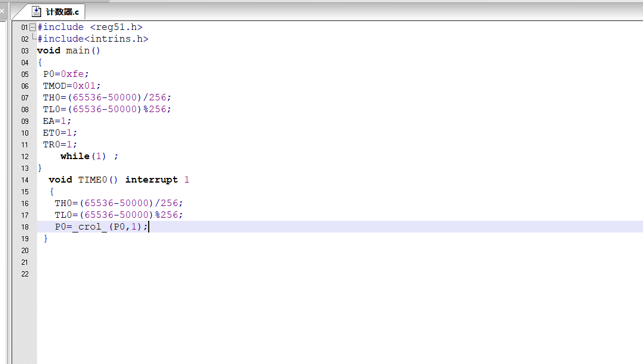Click 'TL0=(65536-50000)%256;' on line 08
This screenshot has width=643, height=364.
[107, 109]
